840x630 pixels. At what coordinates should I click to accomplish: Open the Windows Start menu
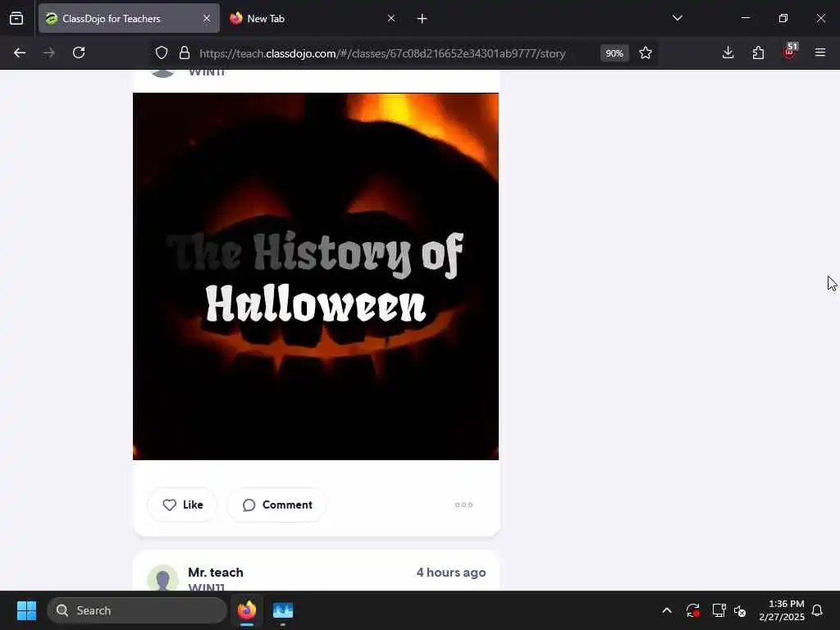click(26, 610)
